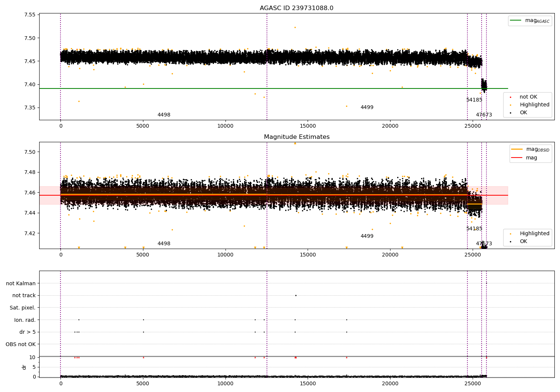The height and width of the screenshot is (392, 560).
Task: Click the data marker in the not track row
Action: (296, 295)
